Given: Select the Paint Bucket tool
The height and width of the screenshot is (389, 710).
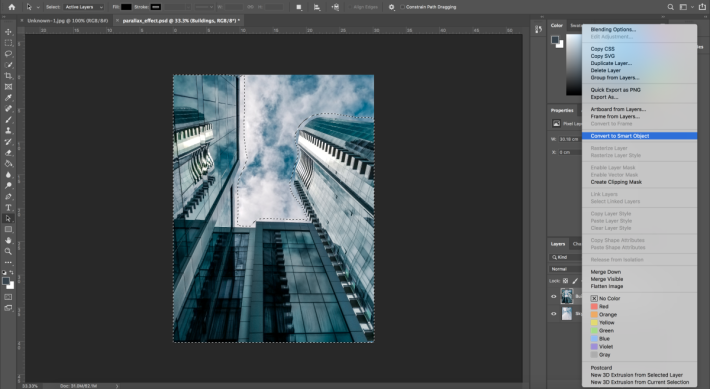Looking at the screenshot, I should pos(8,163).
